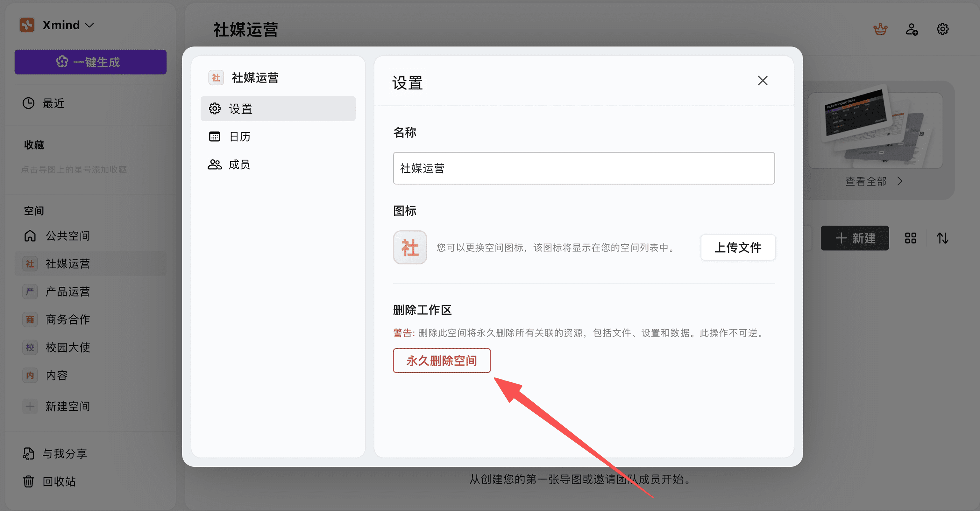Viewport: 980px width, 511px height.
Task: Click 永久删除空间 button
Action: tap(441, 360)
